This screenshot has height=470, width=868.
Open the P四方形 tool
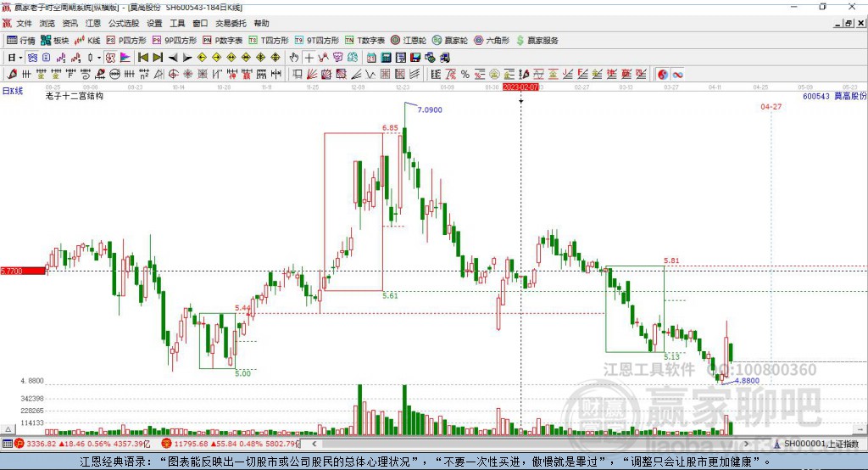click(x=126, y=41)
